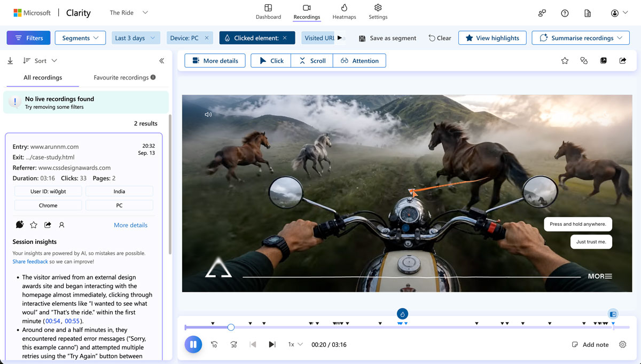This screenshot has width=641, height=364.
Task: Open the MOR menu in the video
Action: tap(600, 276)
